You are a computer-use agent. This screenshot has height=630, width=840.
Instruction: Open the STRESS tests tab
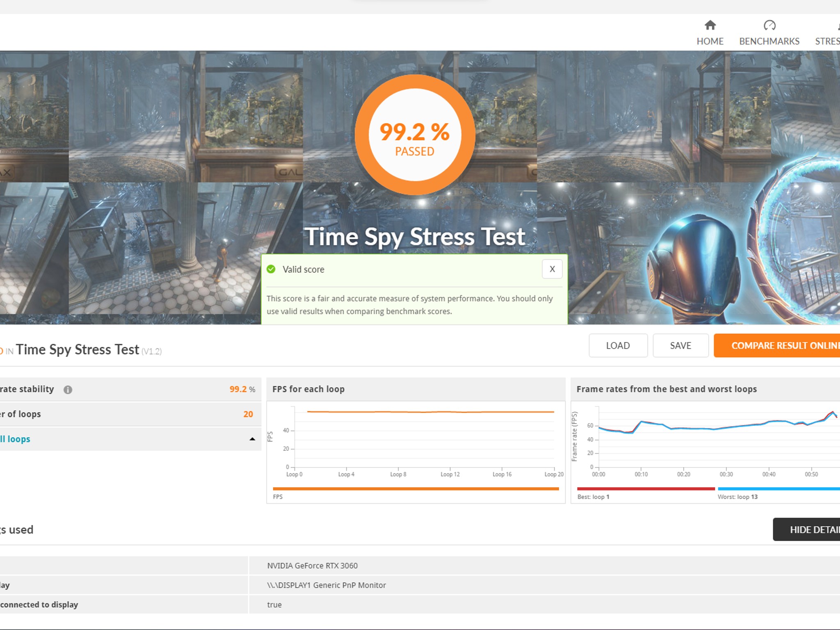pos(827,41)
